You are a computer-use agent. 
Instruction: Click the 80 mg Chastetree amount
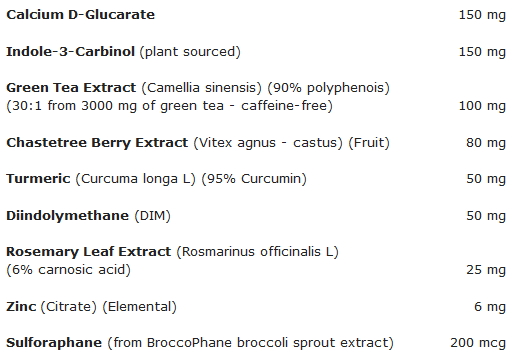point(486,143)
